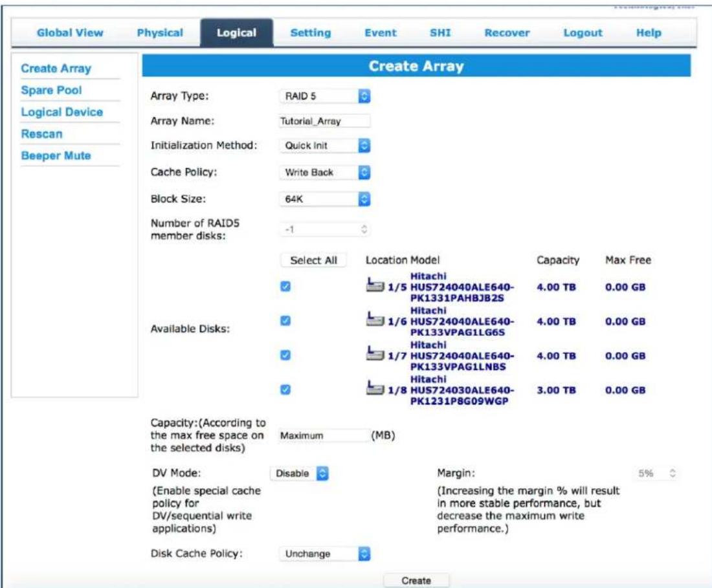Switch to the Physical tab

click(160, 32)
